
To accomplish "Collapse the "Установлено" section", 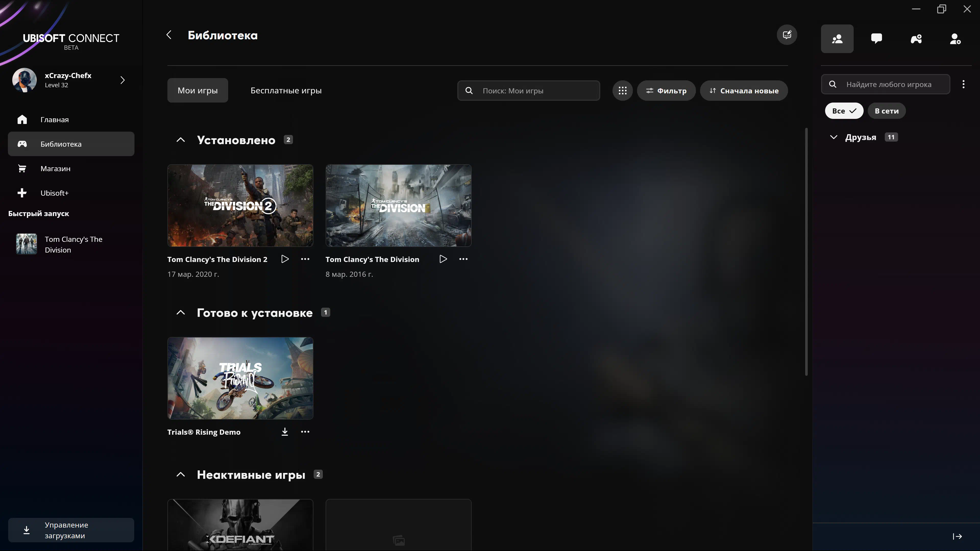I will pyautogui.click(x=181, y=140).
